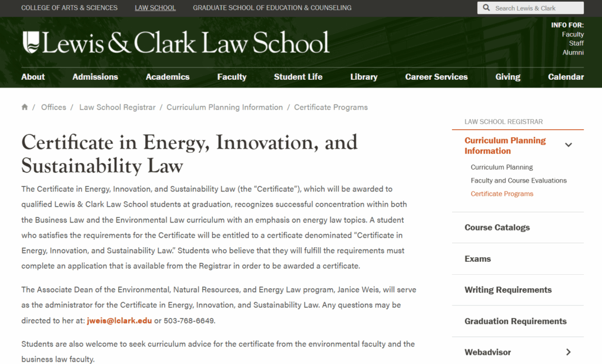Open College of Arts & Sciences link
This screenshot has height=364, width=602.
point(69,8)
